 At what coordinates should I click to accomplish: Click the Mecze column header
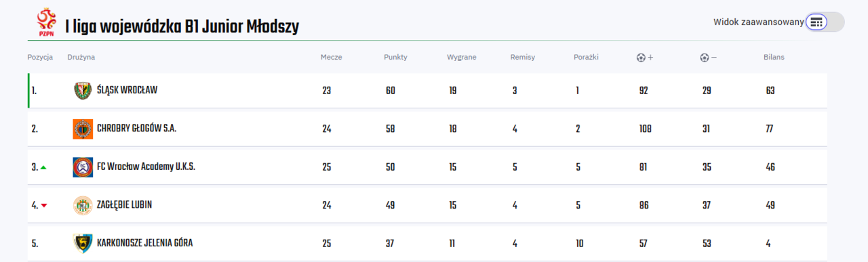click(x=332, y=58)
